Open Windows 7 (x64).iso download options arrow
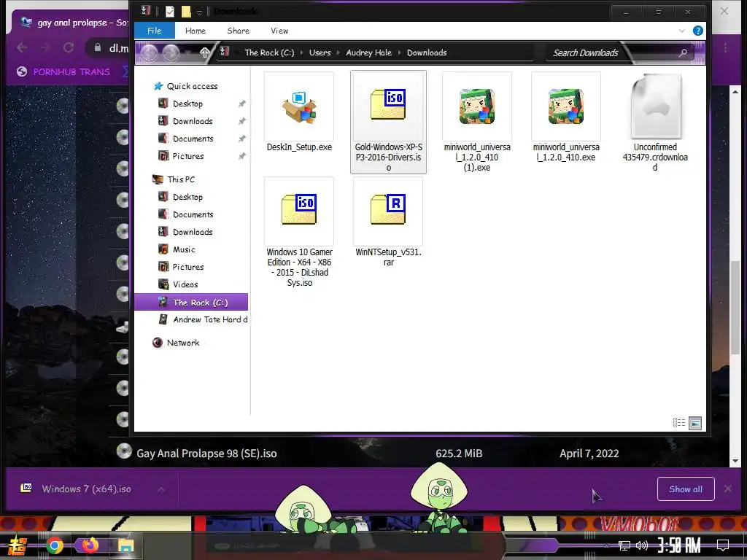The width and height of the screenshot is (747, 560). point(161,489)
